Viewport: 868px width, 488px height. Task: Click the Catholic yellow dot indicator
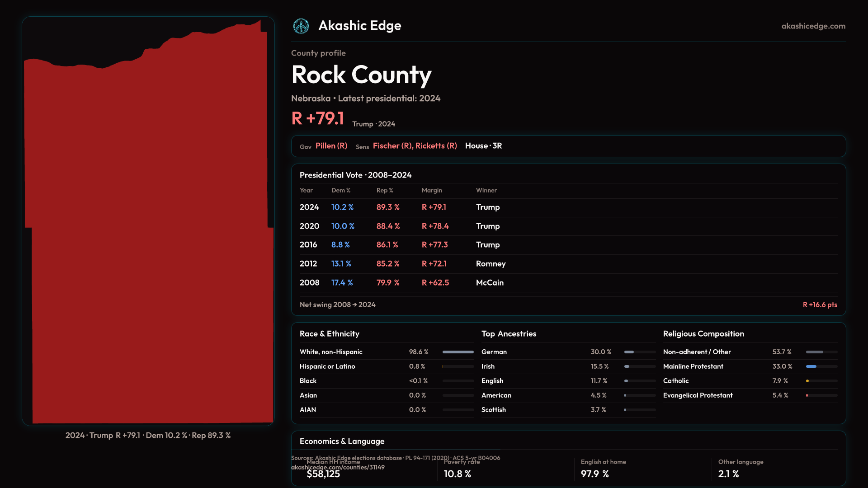[807, 381]
